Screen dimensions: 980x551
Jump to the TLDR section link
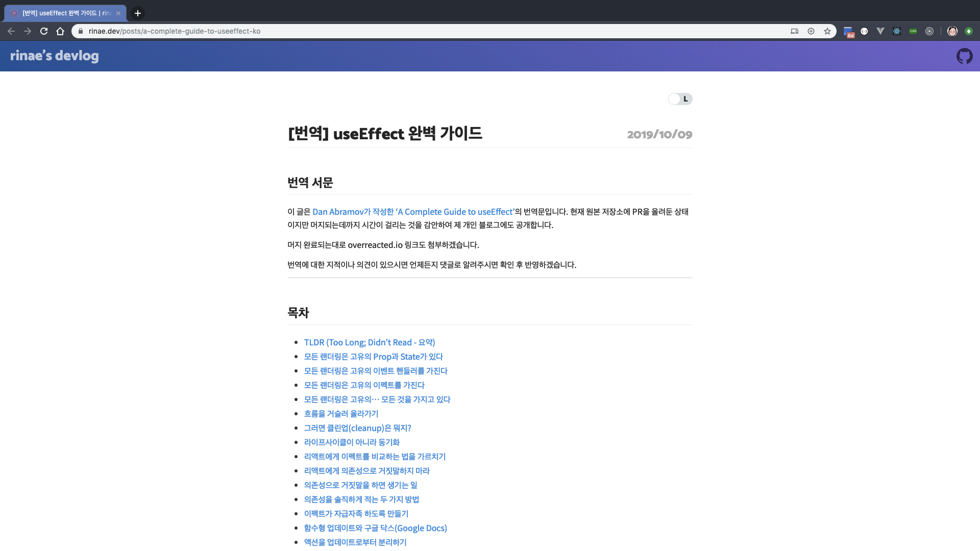click(x=370, y=342)
